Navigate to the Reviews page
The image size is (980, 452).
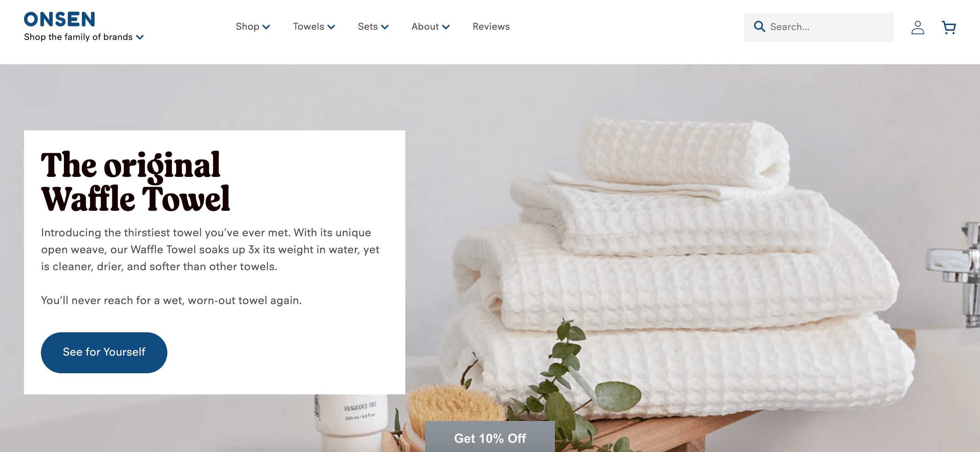coord(491,27)
